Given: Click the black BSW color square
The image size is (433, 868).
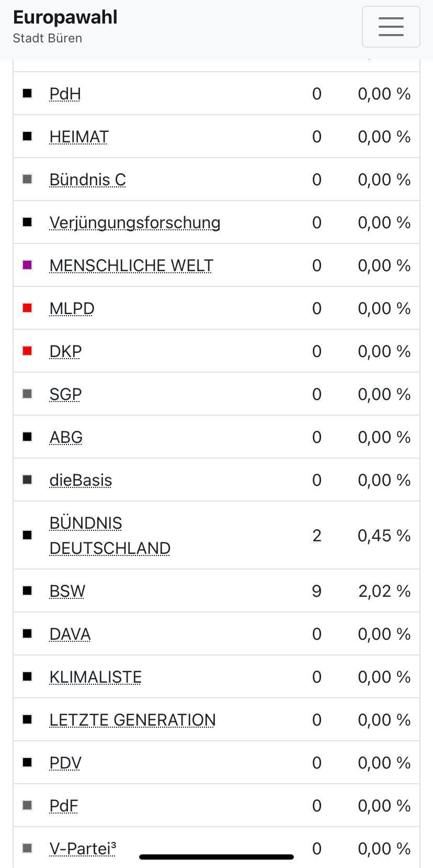Looking at the screenshot, I should pyautogui.click(x=28, y=591).
